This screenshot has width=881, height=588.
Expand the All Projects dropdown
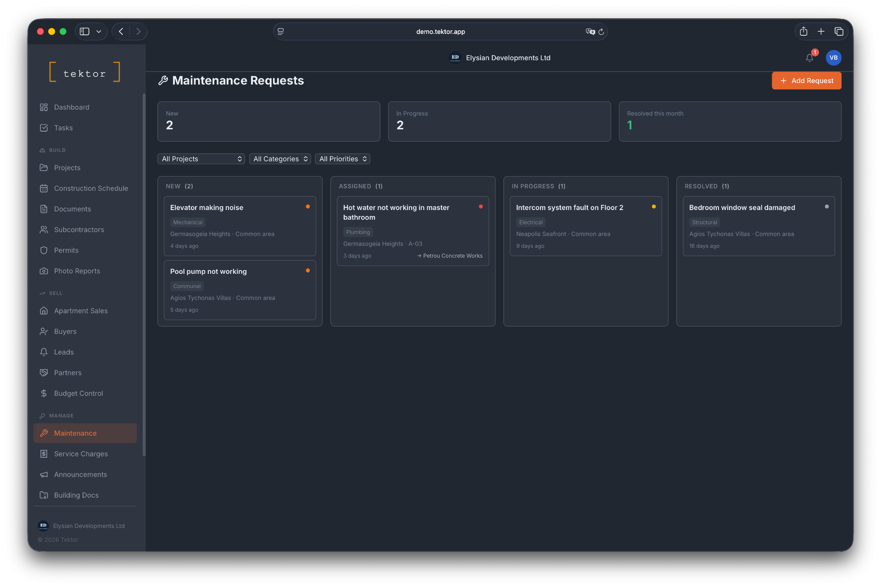click(201, 159)
